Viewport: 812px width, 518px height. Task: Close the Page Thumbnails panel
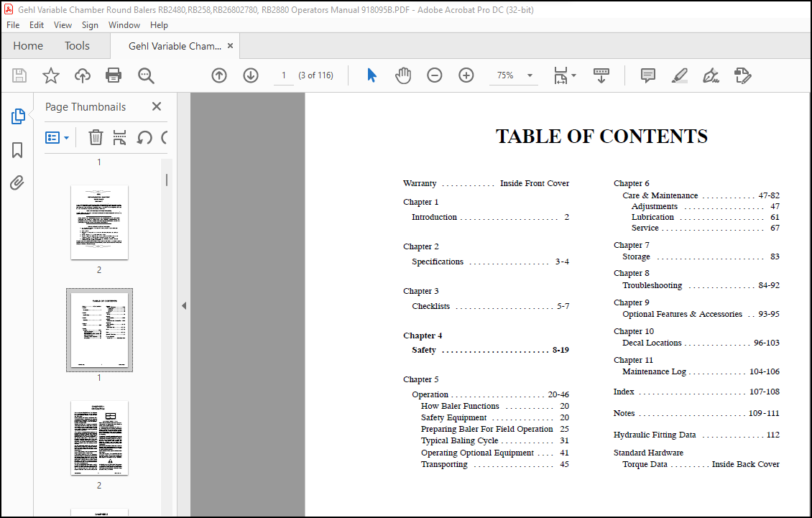pos(157,106)
